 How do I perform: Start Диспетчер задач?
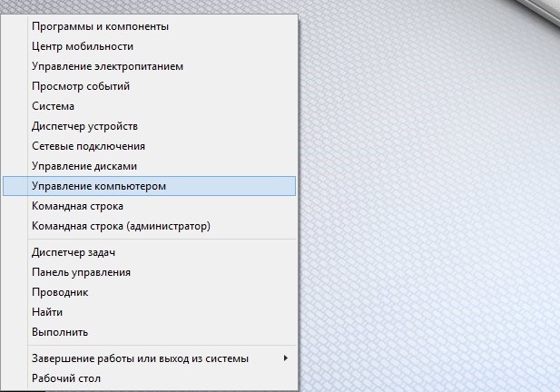tap(149, 253)
